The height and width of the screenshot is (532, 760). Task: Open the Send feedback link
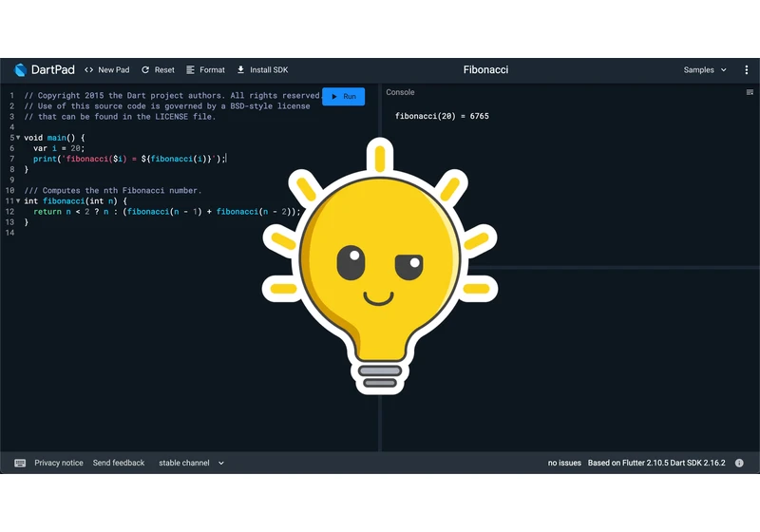tap(119, 463)
